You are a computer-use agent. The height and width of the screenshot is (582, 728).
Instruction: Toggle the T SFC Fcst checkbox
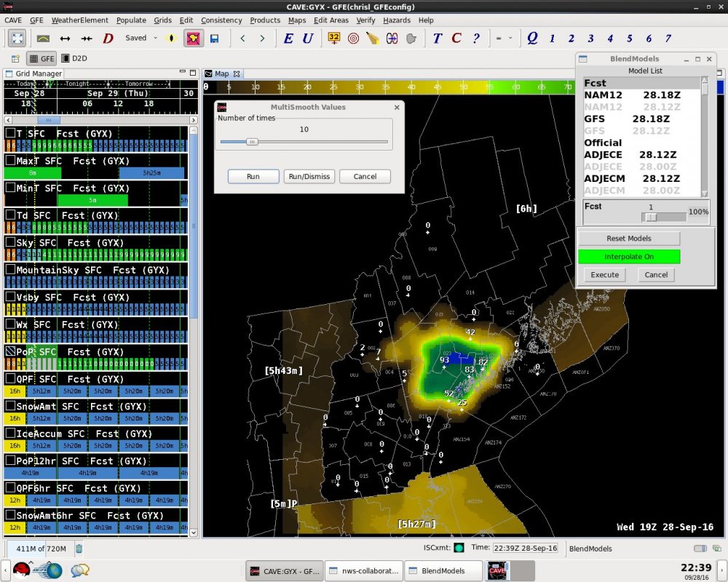click(10, 133)
